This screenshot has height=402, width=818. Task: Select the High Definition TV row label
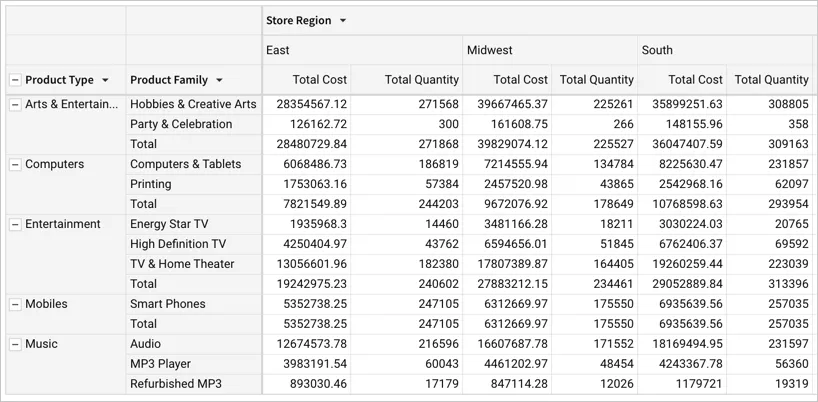click(x=178, y=244)
